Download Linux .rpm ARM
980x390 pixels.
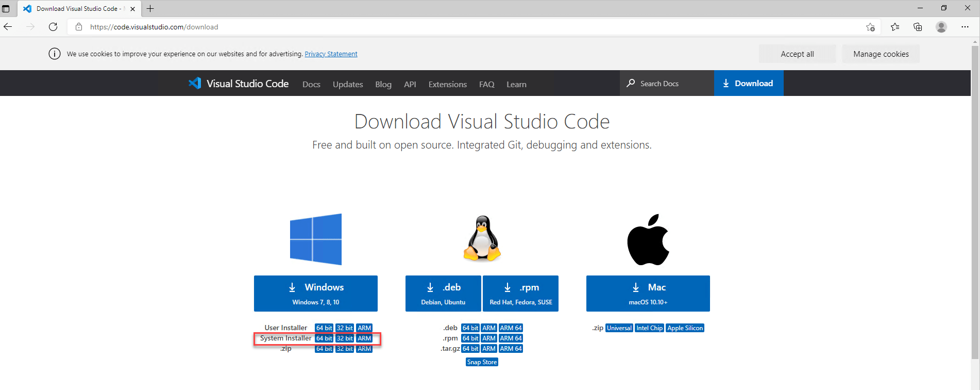pyautogui.click(x=489, y=338)
